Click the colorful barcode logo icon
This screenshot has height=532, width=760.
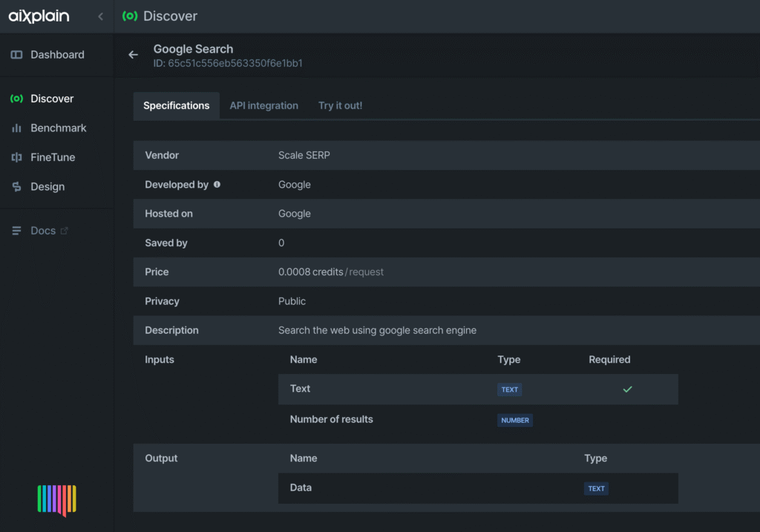pos(56,501)
